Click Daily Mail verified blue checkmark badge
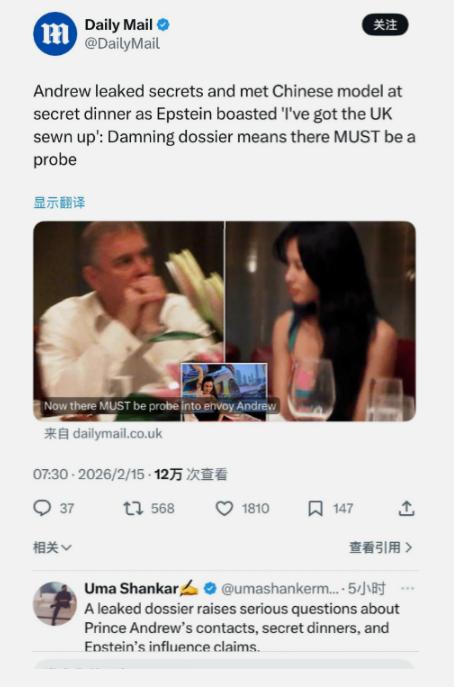This screenshot has width=454, height=687. coord(163,25)
